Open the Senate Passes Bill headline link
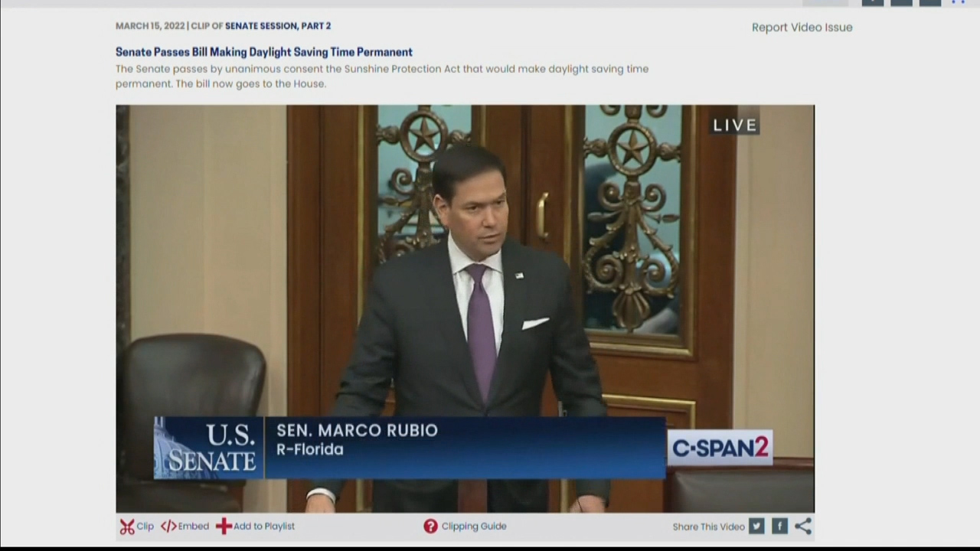 point(264,52)
